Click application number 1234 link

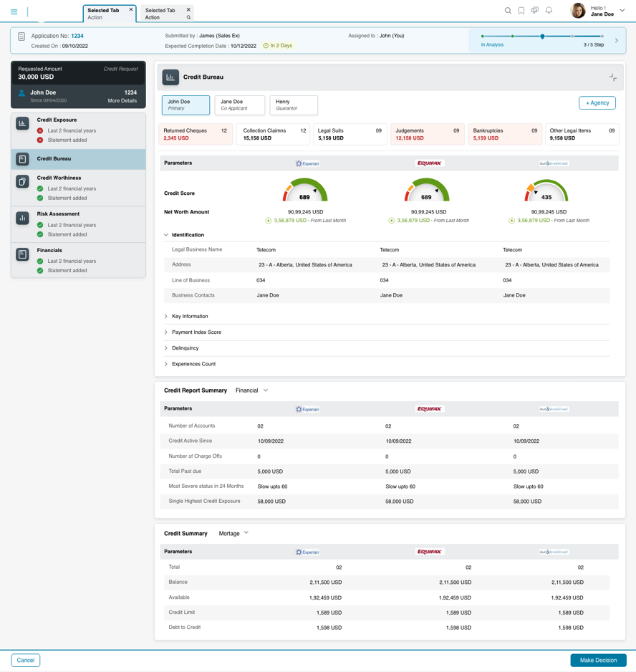tap(77, 36)
